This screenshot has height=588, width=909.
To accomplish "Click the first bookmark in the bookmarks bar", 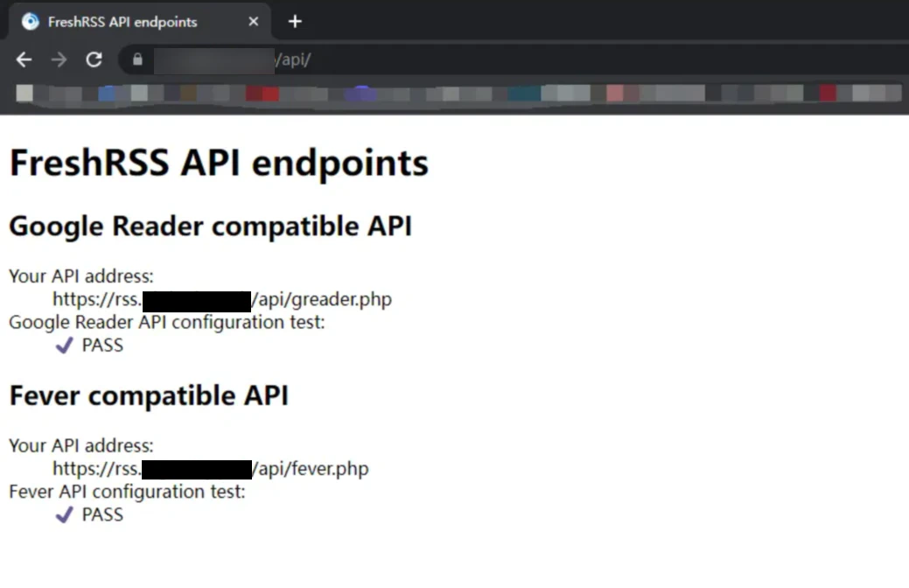I will [x=24, y=93].
